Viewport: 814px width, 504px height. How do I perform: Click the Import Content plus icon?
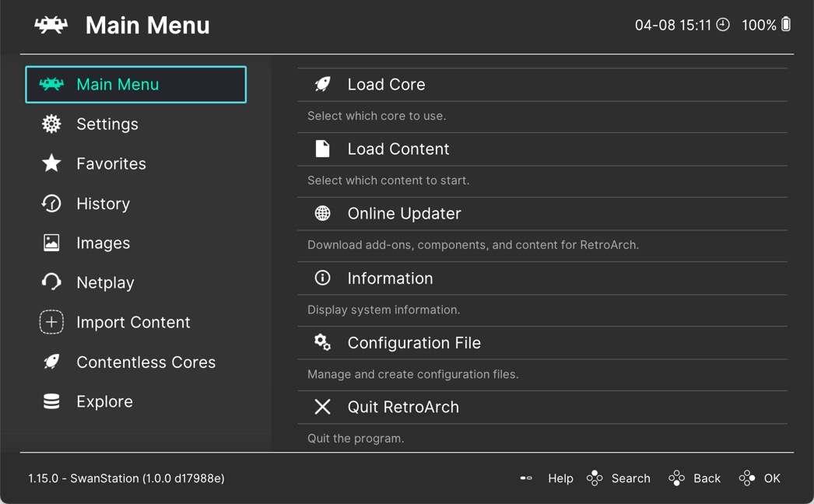click(51, 322)
